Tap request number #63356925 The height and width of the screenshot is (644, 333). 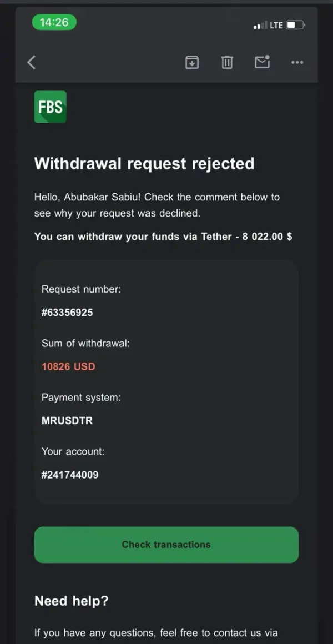point(67,313)
